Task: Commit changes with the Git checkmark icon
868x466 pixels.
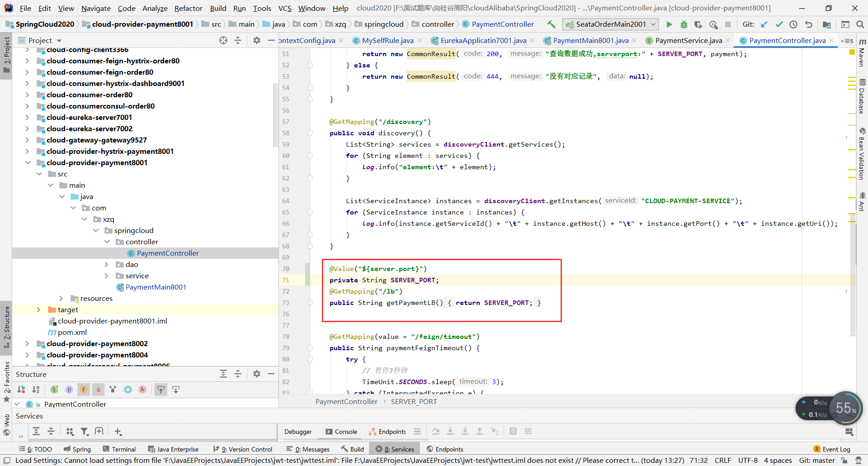Action: tap(779, 24)
